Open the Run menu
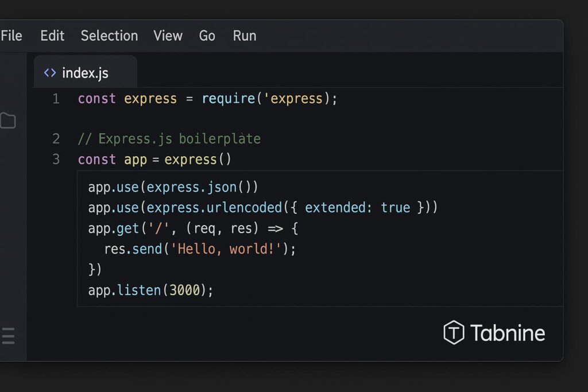 point(245,36)
